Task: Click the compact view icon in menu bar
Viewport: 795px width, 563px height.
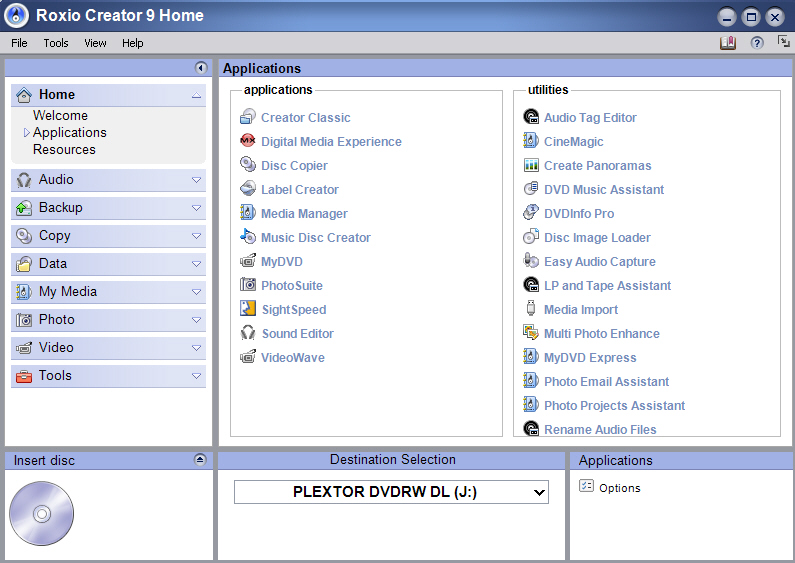Action: (x=783, y=42)
